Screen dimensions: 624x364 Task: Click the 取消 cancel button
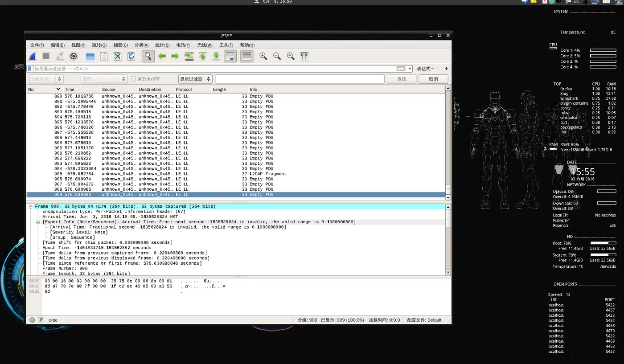click(x=433, y=79)
